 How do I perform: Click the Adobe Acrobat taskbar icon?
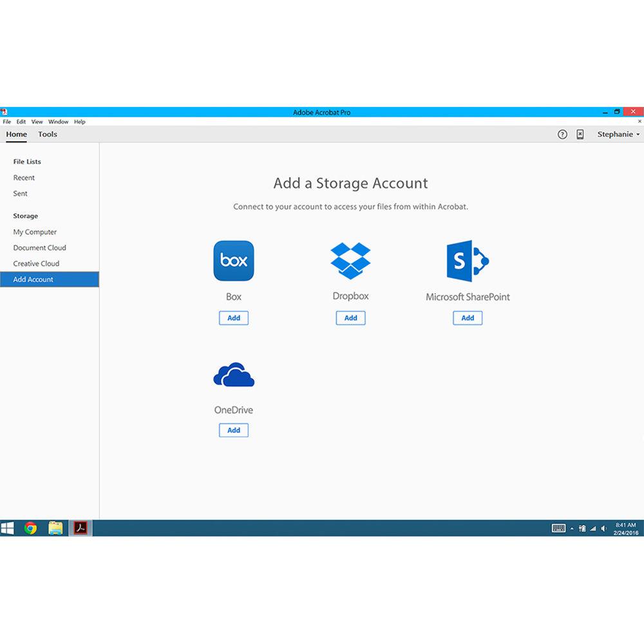click(80, 528)
